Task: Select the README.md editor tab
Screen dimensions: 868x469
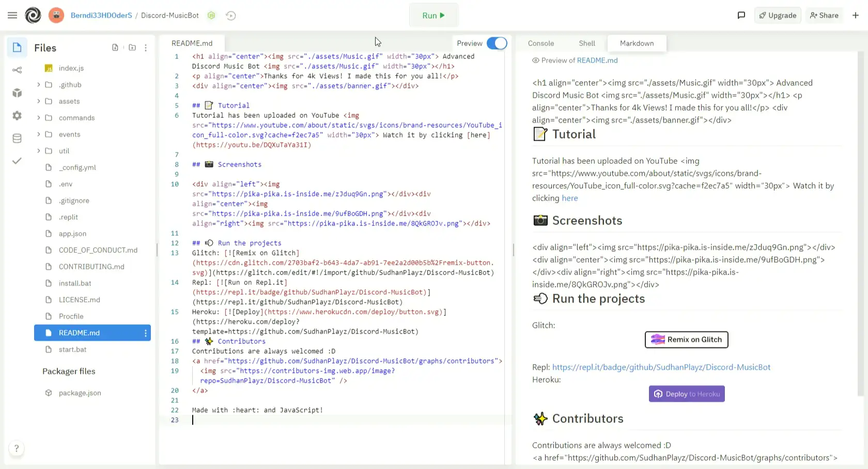Action: (x=192, y=43)
